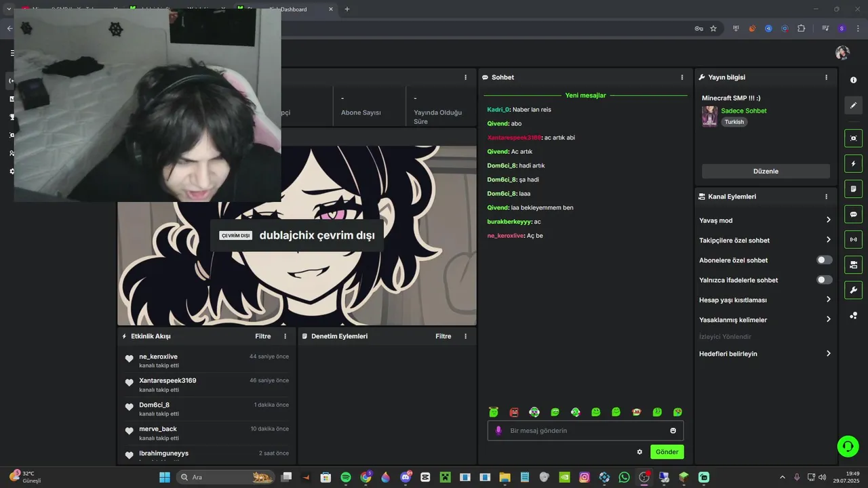Click Dom6ci_8 in activity feed
Viewport: 868px width, 488px height.
(154, 405)
